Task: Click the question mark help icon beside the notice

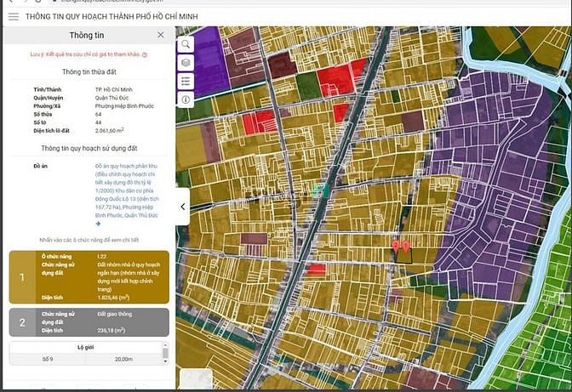Action: [145, 54]
